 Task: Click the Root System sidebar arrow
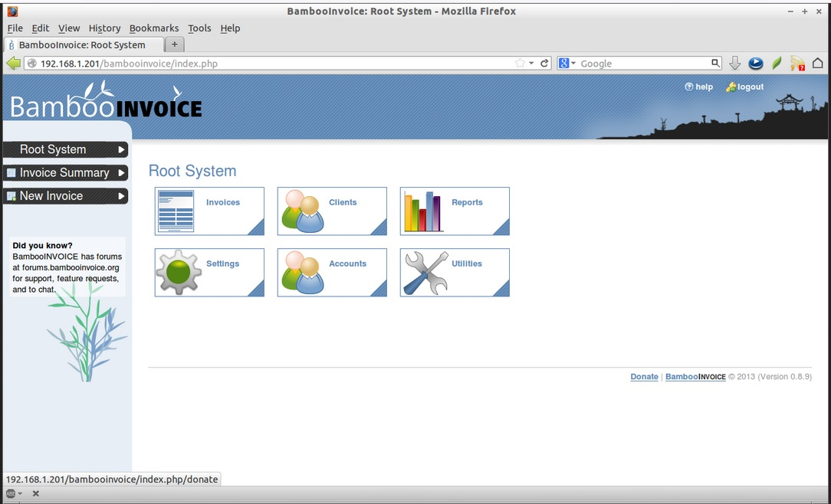coord(121,150)
